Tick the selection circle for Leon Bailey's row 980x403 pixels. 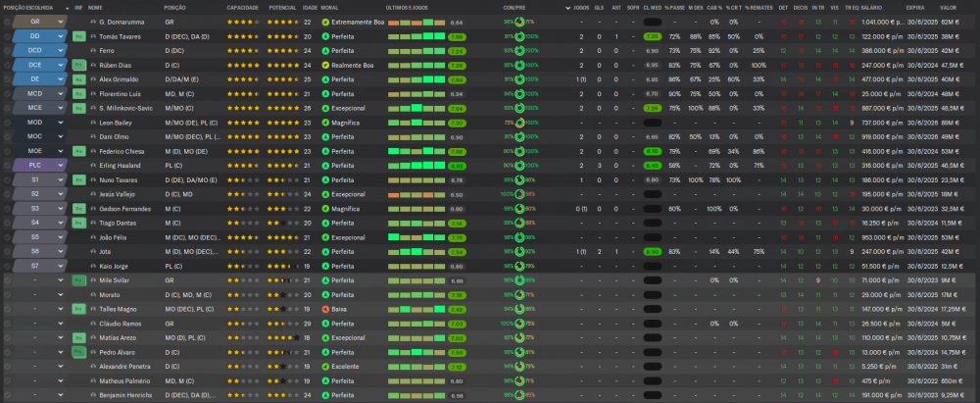click(x=7, y=123)
